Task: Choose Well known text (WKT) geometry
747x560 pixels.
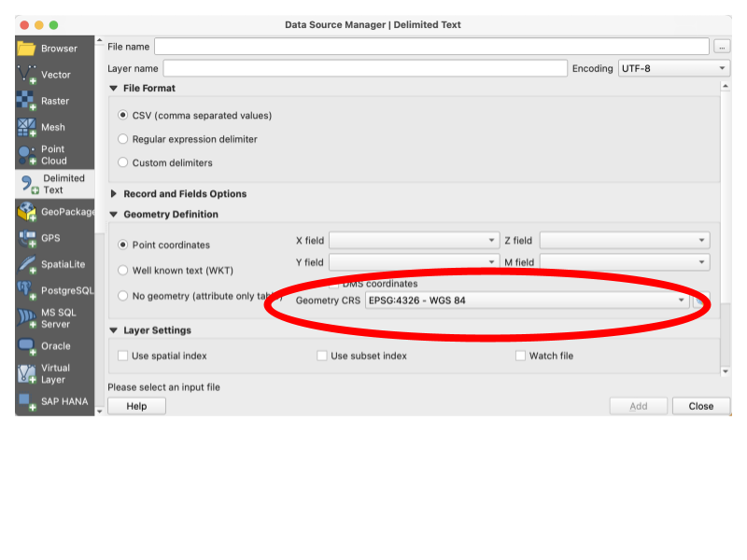Action: (123, 271)
